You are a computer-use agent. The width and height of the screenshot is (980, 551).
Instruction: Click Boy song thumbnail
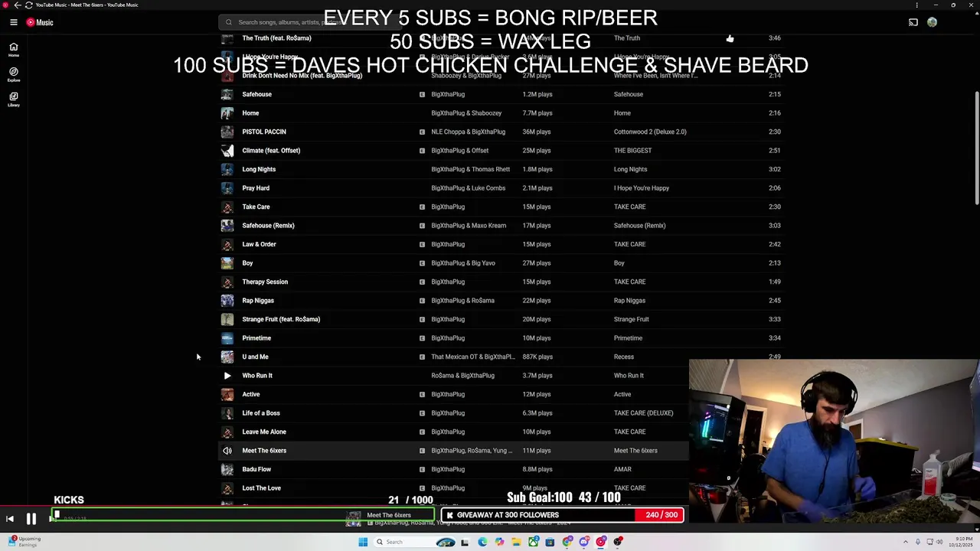(227, 262)
